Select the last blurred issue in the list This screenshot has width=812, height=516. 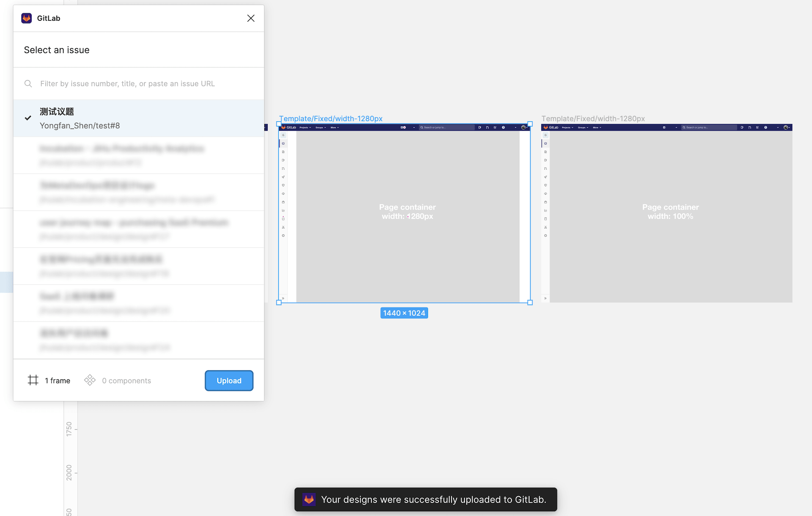(x=139, y=340)
